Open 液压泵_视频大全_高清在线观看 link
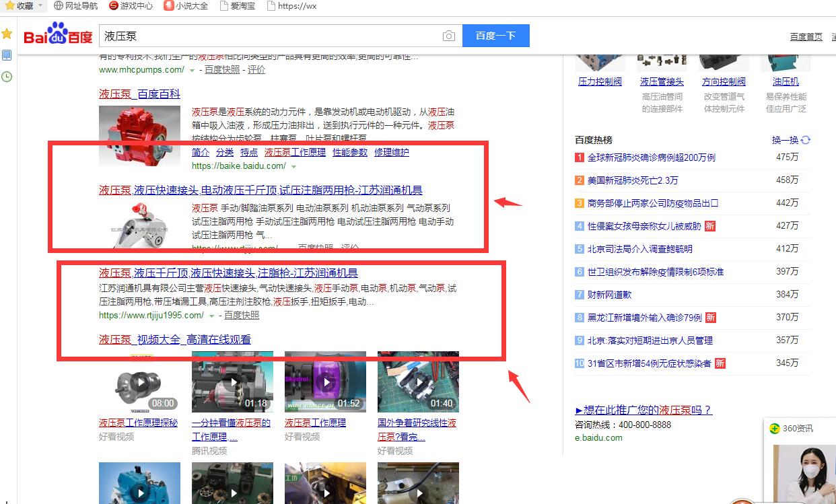This screenshot has width=836, height=504. [175, 340]
